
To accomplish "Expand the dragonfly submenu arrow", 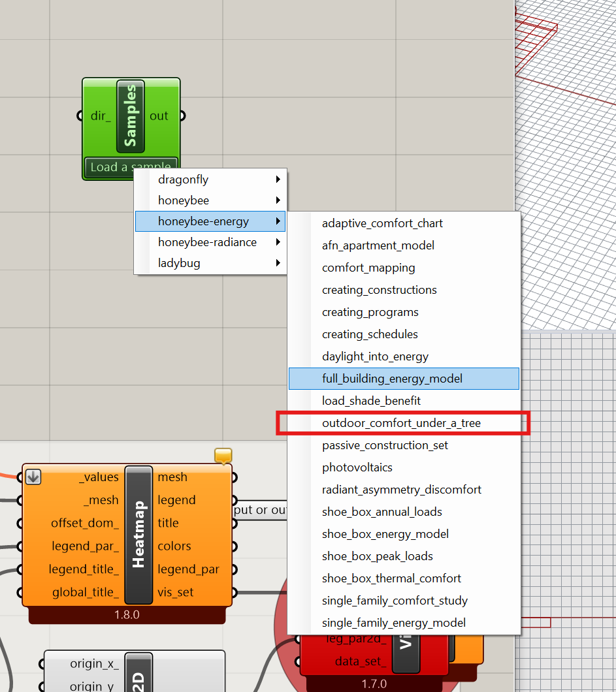I will [278, 179].
